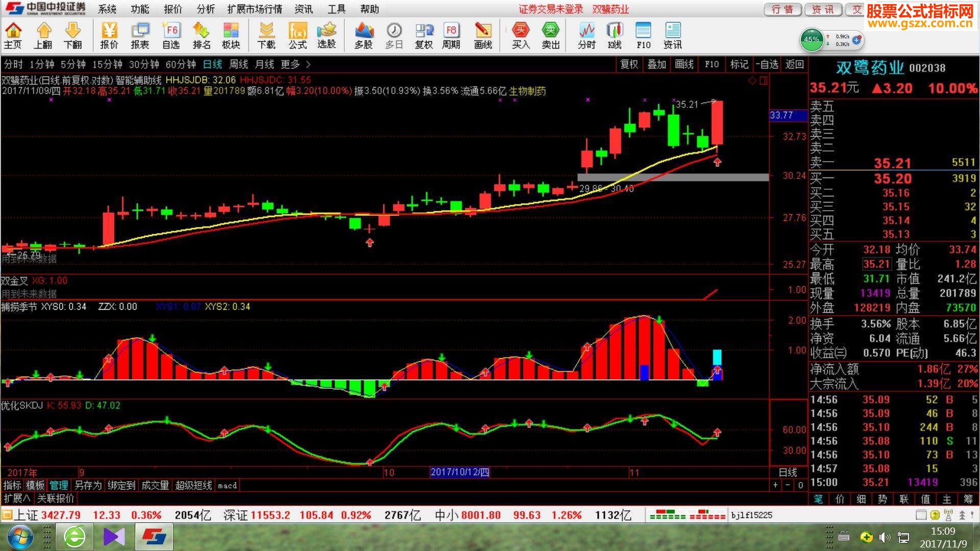This screenshot has width=980, height=551.
Task: Click the 模板 template tab
Action: [x=35, y=485]
